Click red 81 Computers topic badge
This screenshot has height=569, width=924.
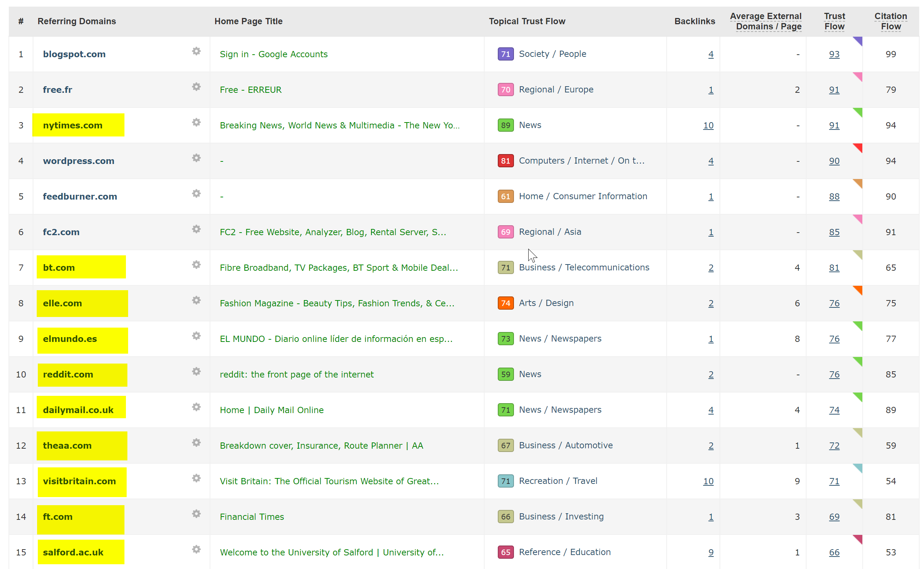coord(506,161)
